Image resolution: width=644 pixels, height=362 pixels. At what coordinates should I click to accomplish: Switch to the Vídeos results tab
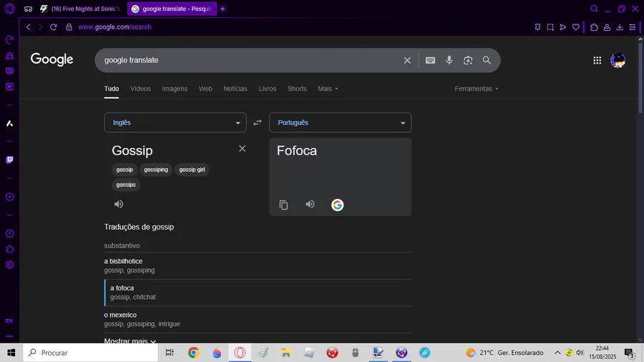click(140, 89)
